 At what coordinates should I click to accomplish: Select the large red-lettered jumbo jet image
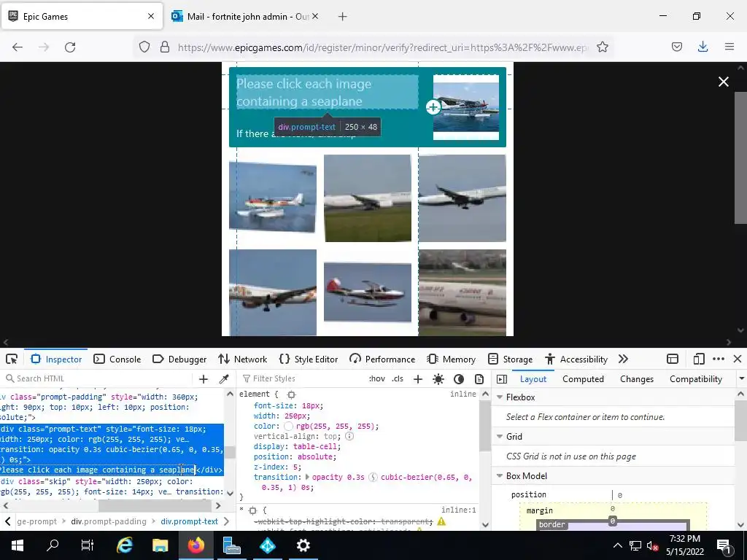click(x=462, y=292)
